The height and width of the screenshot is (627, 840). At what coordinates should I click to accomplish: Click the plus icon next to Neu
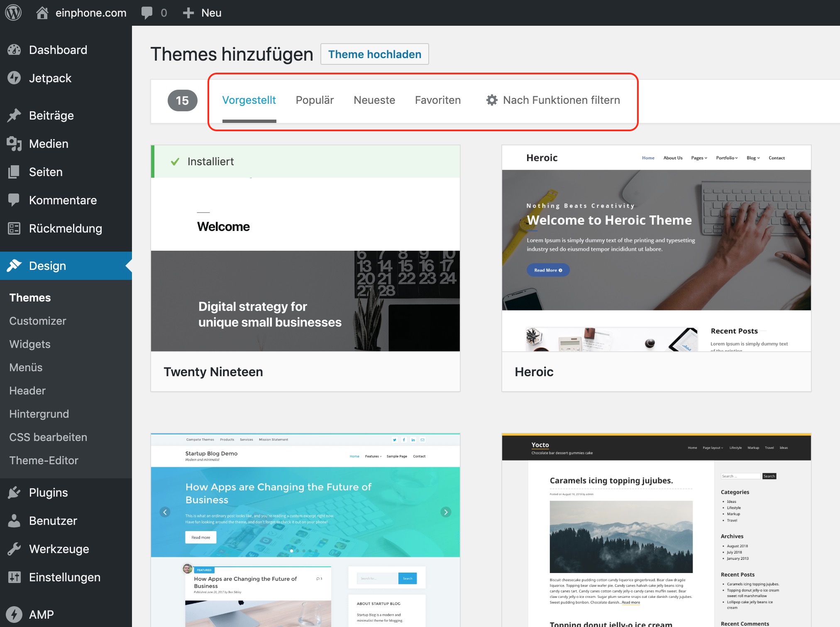pos(188,13)
